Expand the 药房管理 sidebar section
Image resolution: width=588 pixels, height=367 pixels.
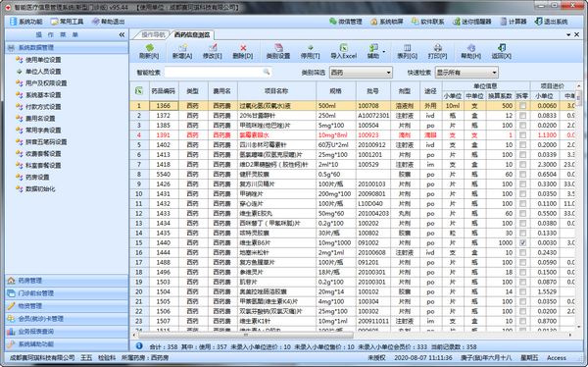coord(67,281)
